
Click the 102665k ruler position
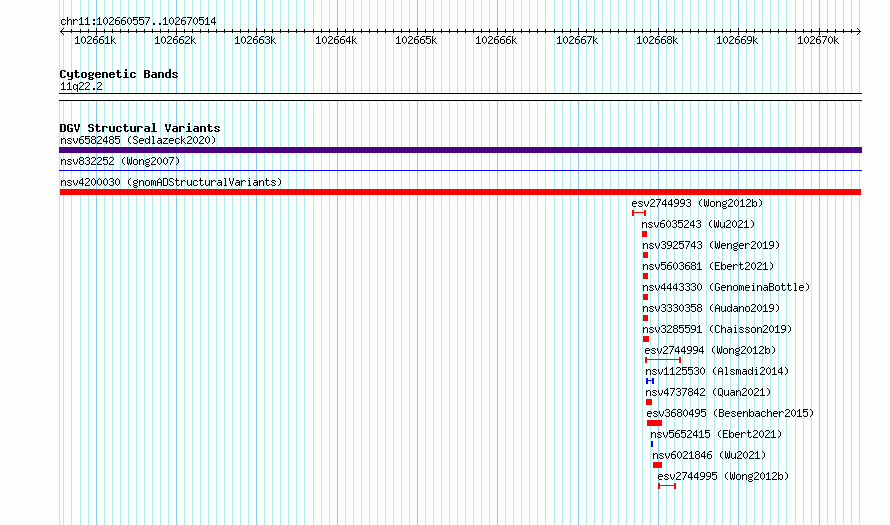416,40
